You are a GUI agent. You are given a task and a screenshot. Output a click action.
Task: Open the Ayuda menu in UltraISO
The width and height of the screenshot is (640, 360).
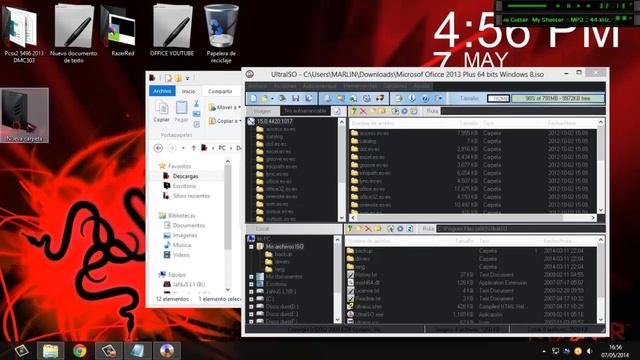[422, 86]
